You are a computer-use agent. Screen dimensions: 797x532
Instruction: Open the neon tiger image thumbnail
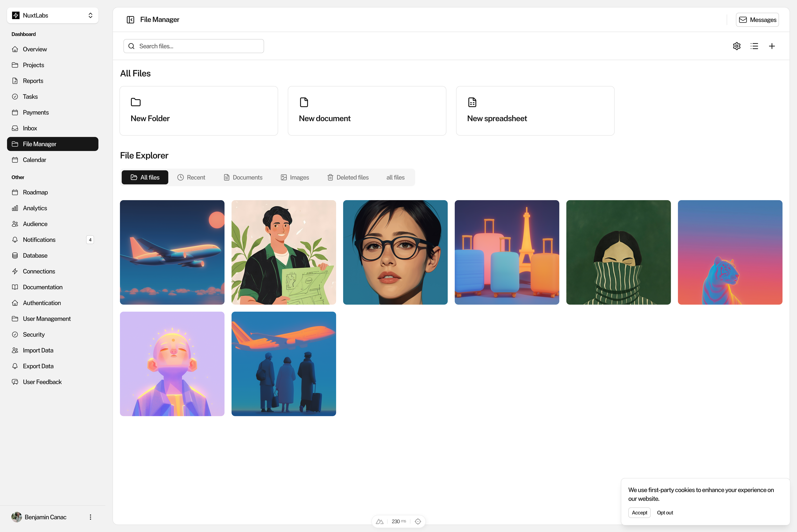730,252
